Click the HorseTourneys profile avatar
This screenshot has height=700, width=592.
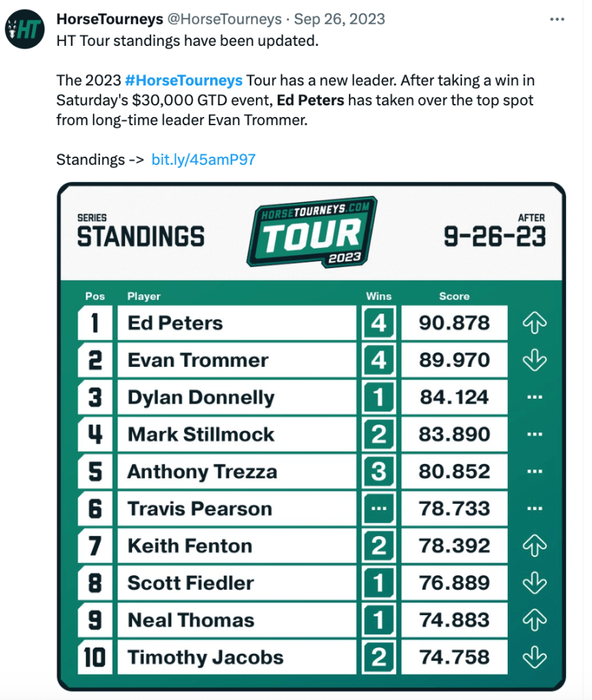point(25,28)
